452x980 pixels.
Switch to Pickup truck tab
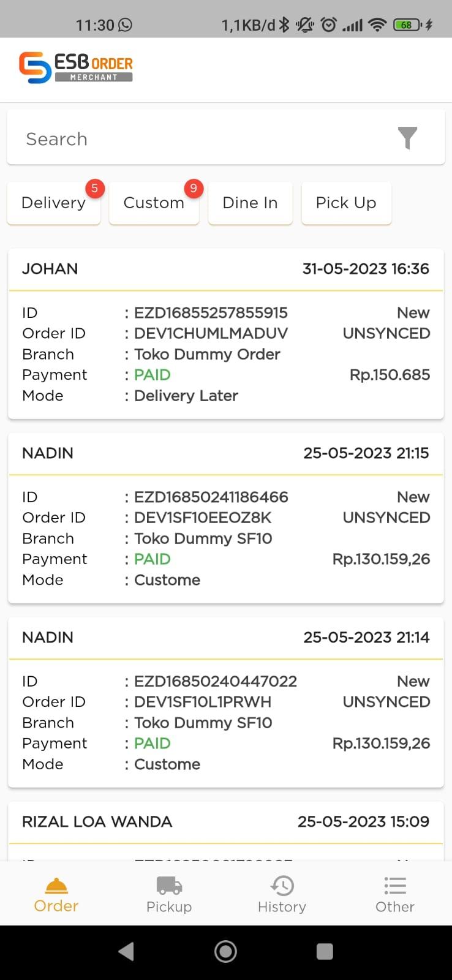click(x=169, y=895)
